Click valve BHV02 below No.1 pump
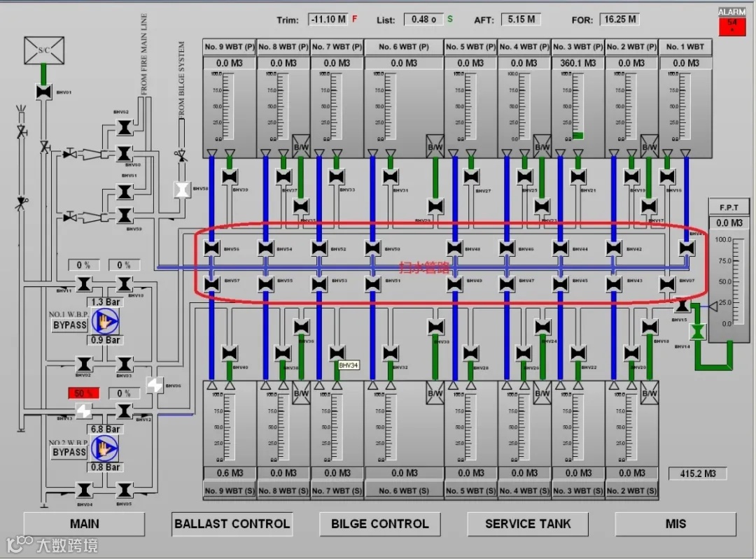The image size is (756, 559). [x=84, y=364]
